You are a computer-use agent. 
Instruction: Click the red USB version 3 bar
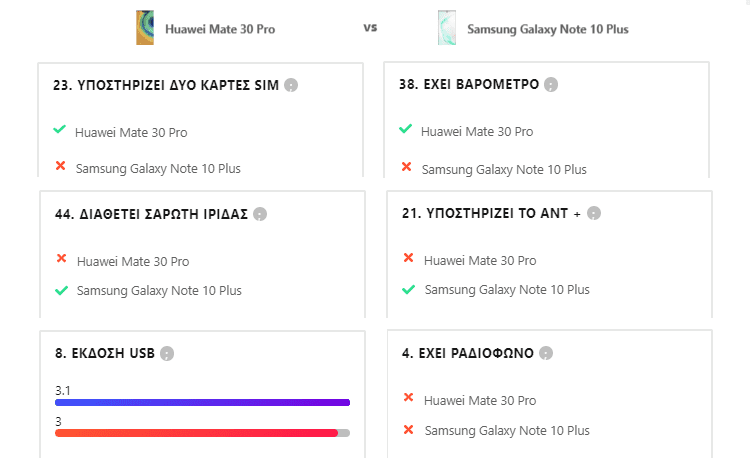pyautogui.click(x=197, y=433)
